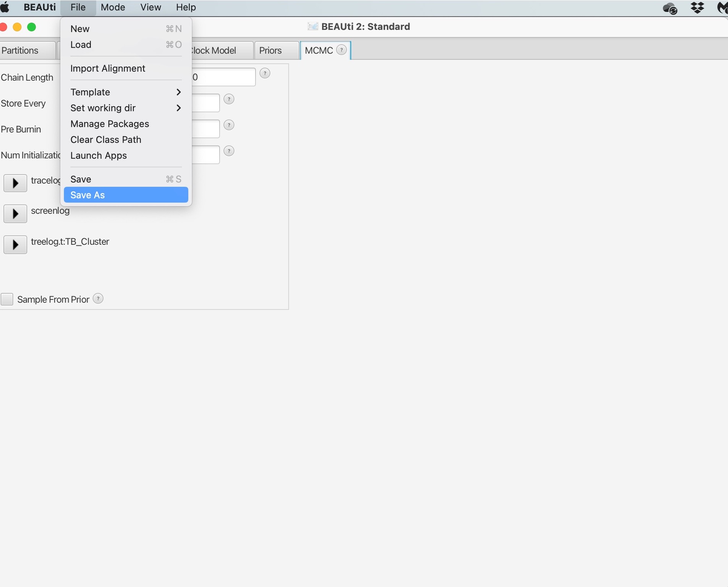Enable the Sample From Prior checkbox
The height and width of the screenshot is (587, 728).
tap(7, 299)
